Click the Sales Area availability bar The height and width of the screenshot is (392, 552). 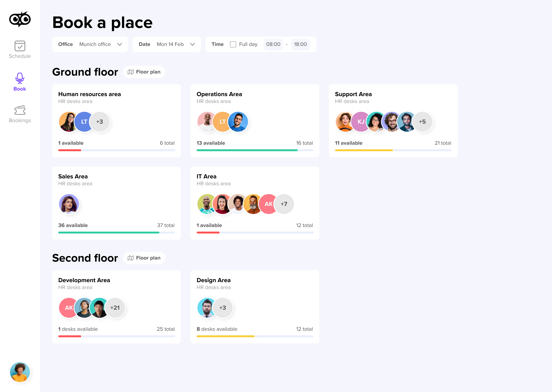(117, 232)
